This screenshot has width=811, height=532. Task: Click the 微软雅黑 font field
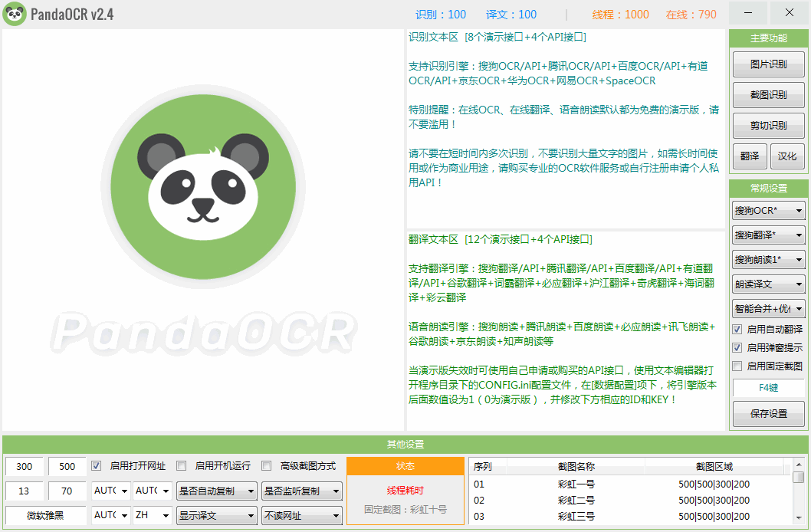click(45, 515)
